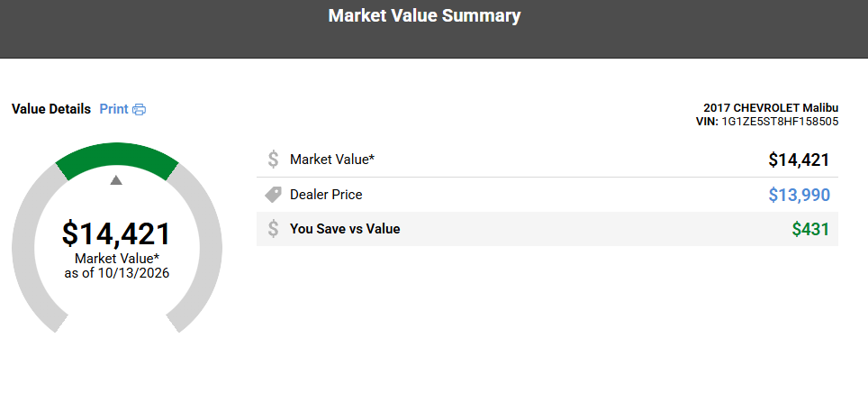Click the You Save vs Value label

[x=345, y=228]
